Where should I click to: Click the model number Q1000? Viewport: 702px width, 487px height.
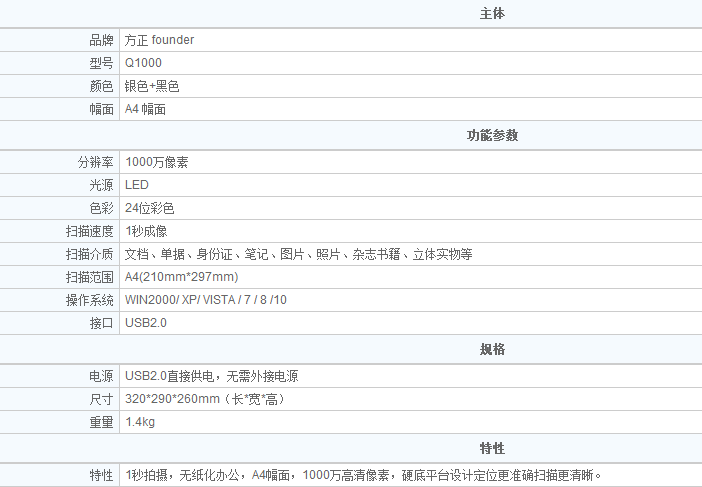[x=143, y=63]
